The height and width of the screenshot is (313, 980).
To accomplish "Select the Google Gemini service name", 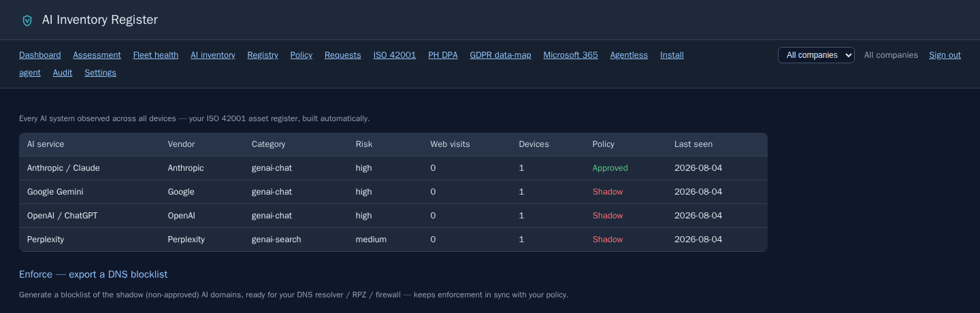I will point(55,192).
